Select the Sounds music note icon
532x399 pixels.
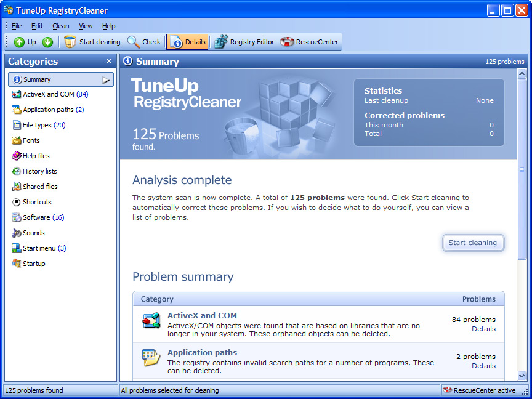click(x=16, y=233)
